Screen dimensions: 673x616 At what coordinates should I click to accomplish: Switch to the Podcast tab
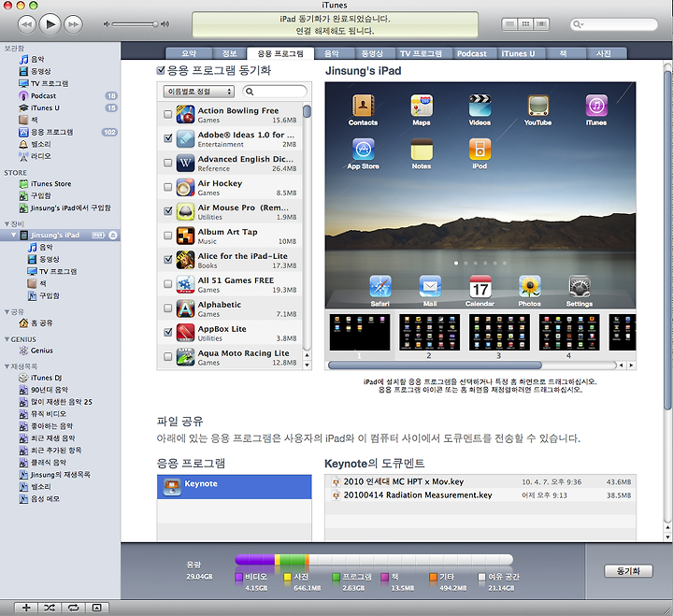pyautogui.click(x=472, y=53)
